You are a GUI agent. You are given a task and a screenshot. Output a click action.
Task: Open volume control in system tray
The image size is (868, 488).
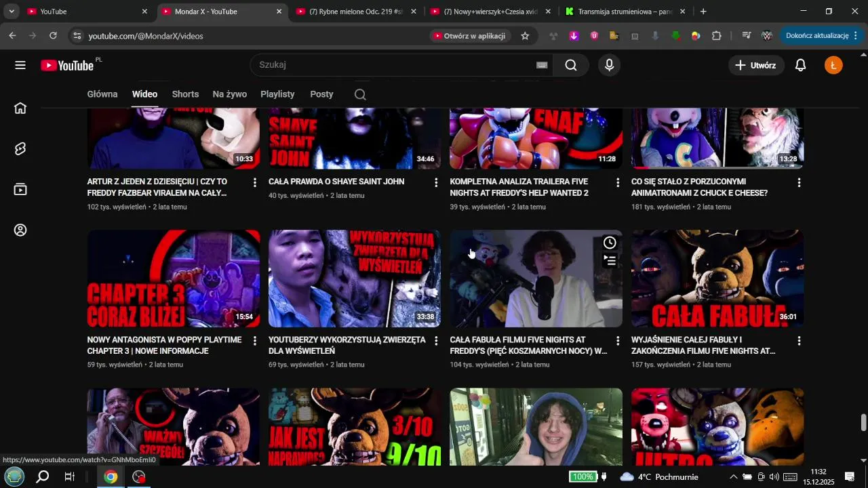(x=774, y=477)
